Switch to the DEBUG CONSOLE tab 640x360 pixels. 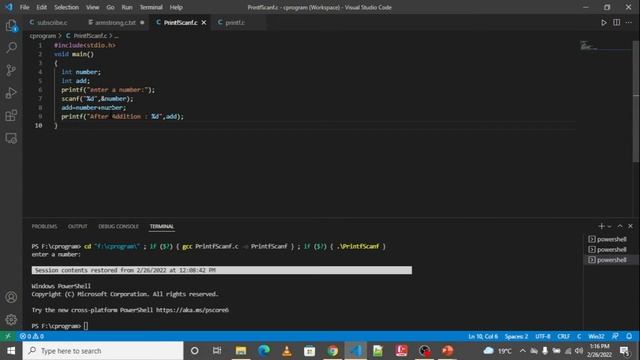[118, 226]
